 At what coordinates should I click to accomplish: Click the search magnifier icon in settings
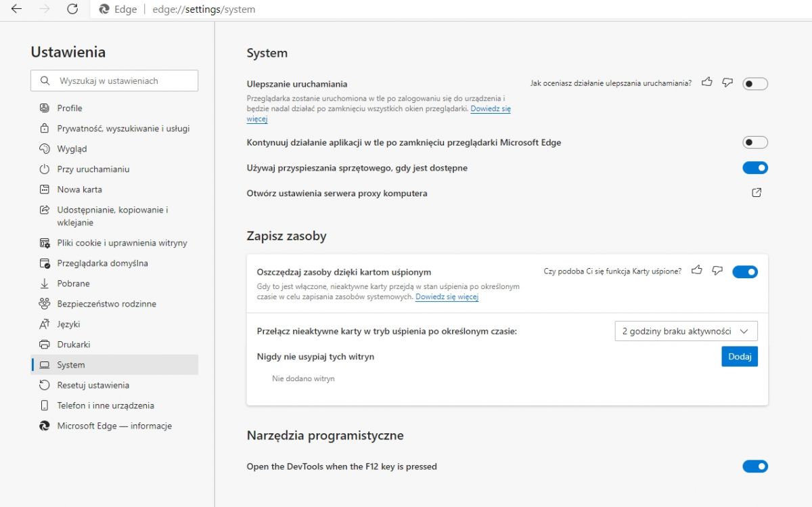45,81
